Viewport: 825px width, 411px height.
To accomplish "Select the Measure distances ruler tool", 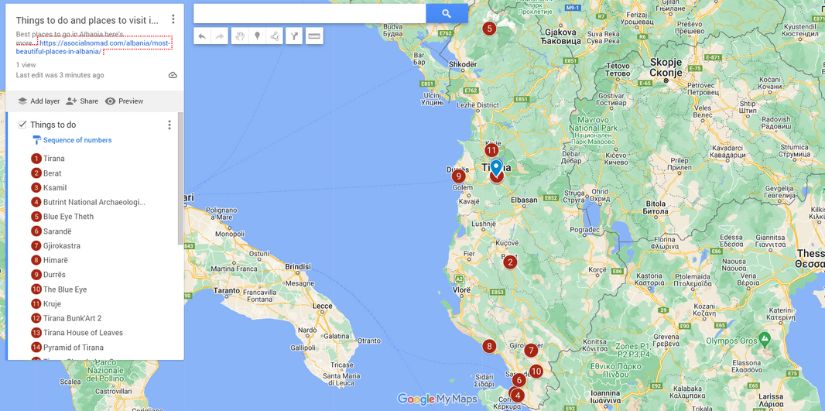I will click(314, 36).
